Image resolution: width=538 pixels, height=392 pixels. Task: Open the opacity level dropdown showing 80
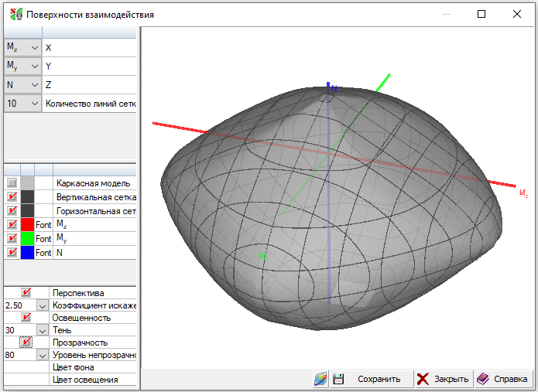pos(43,355)
